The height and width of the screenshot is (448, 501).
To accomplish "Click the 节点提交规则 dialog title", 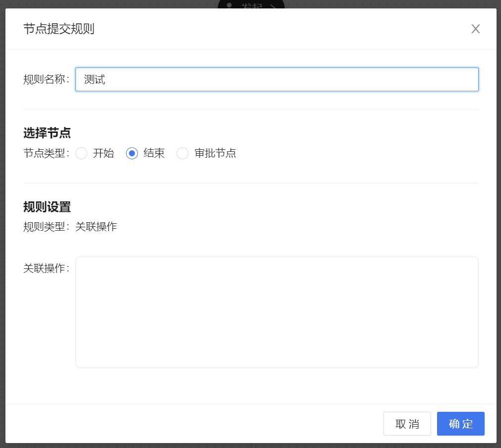I will click(x=59, y=29).
